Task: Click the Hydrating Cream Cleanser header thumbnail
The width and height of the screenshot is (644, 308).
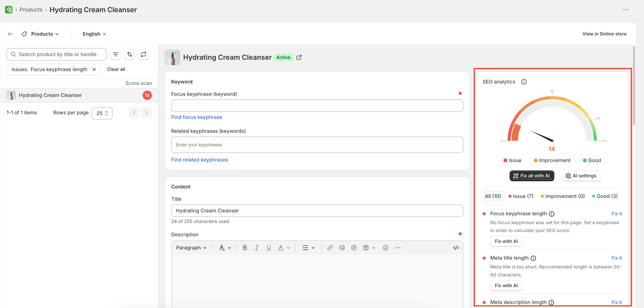Action: click(x=172, y=57)
